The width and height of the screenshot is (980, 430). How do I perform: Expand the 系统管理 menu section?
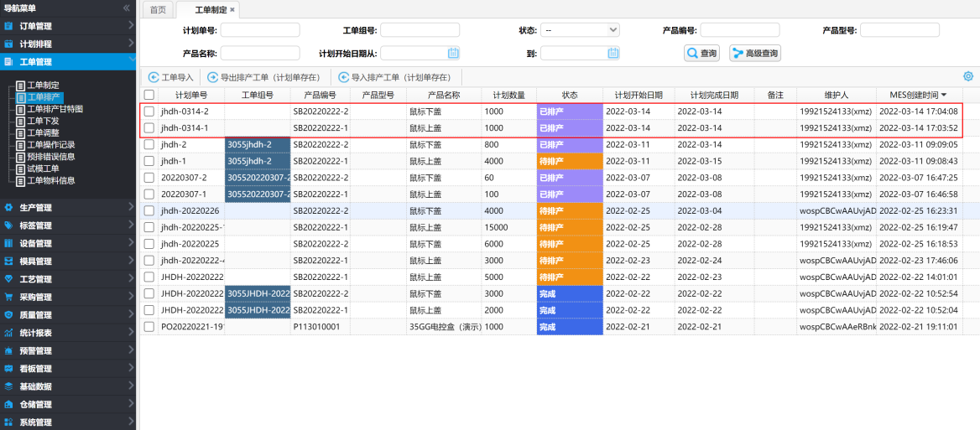tap(131, 422)
